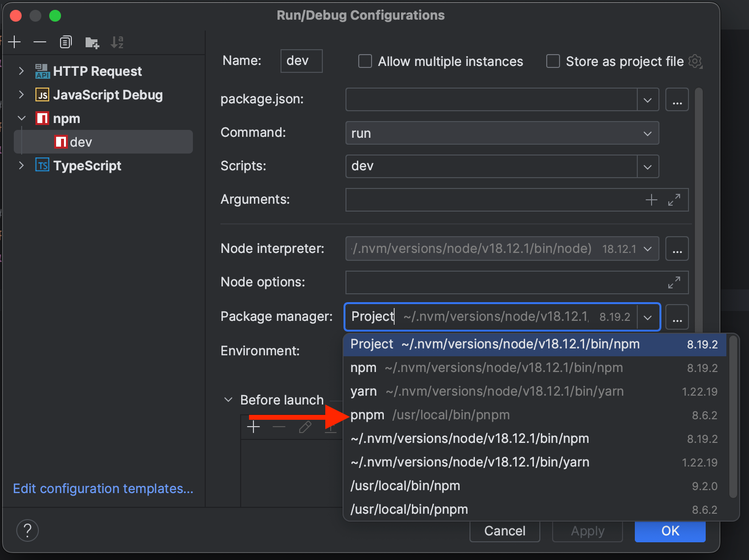Open Edit configuration templates link
The image size is (749, 560).
[103, 489]
